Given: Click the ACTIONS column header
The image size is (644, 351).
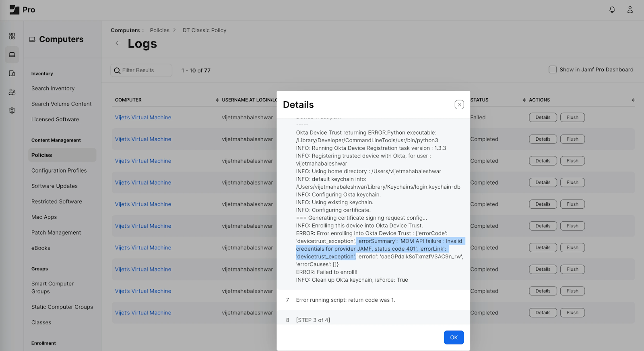Looking at the screenshot, I should [x=539, y=100].
